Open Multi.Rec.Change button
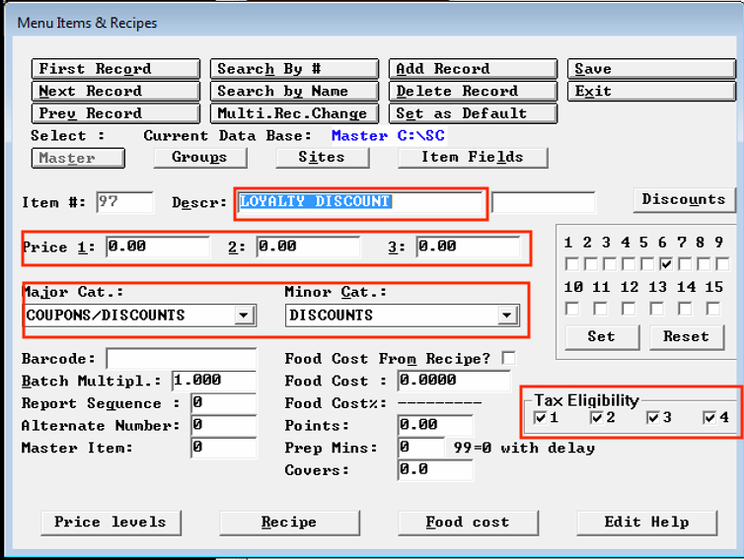Image resolution: width=744 pixels, height=560 pixels. [294, 113]
